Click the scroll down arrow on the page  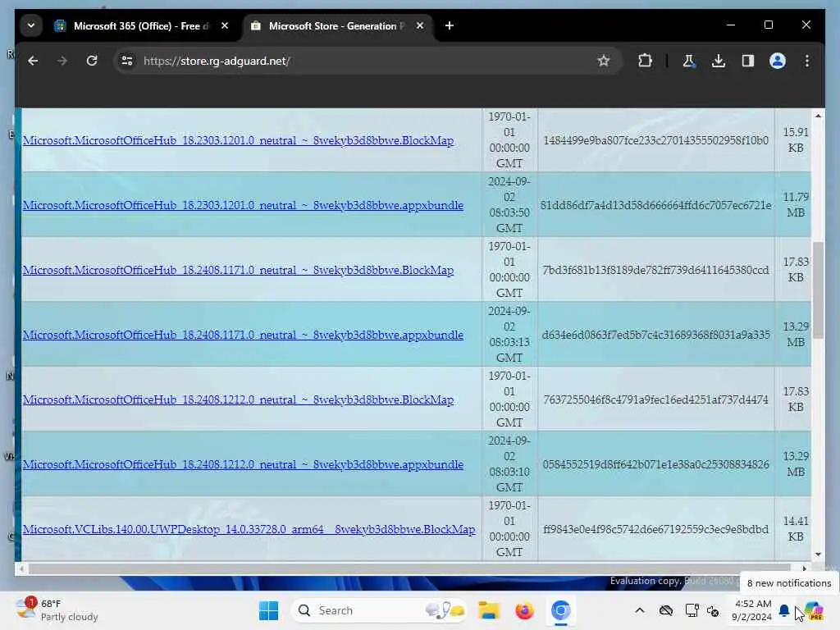coord(818,555)
